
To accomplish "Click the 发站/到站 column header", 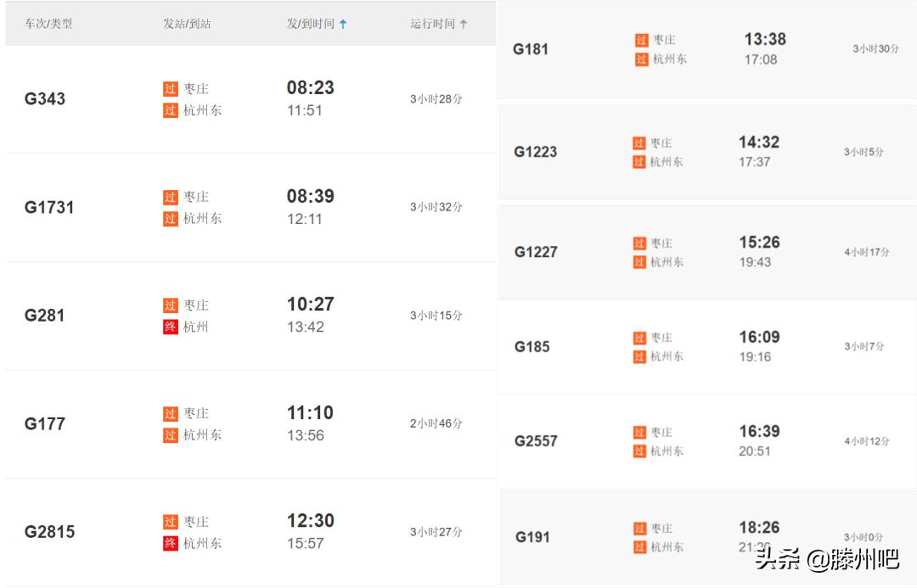I will coord(187,24).
